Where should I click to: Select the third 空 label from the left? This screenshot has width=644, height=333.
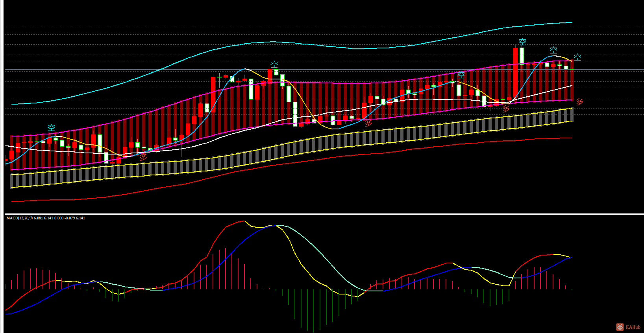[x=461, y=75]
